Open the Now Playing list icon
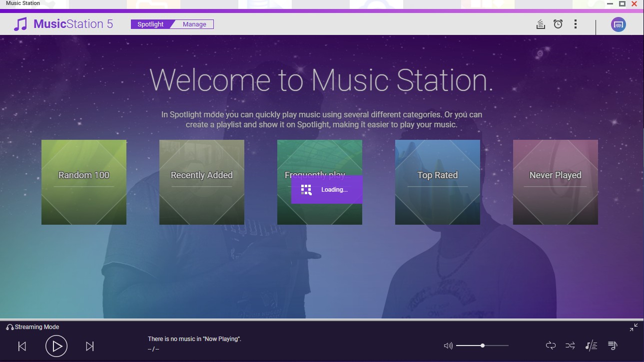Viewport: 644px width, 362px height. [613, 346]
